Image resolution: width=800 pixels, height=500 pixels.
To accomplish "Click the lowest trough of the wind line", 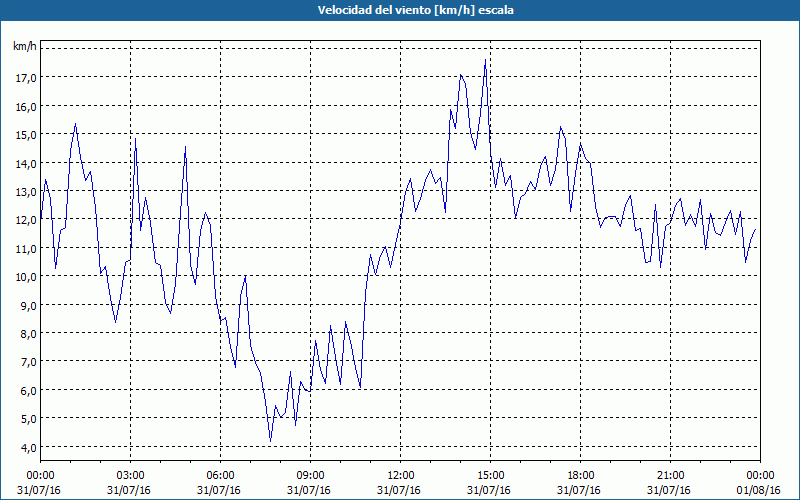I will (x=270, y=441).
